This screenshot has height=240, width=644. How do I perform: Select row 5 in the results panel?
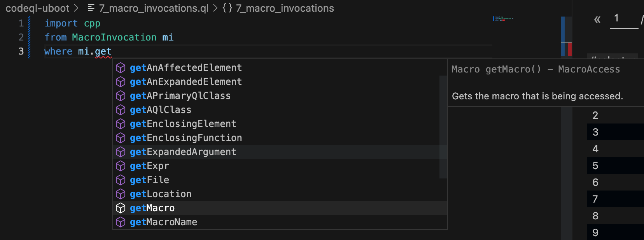616,166
